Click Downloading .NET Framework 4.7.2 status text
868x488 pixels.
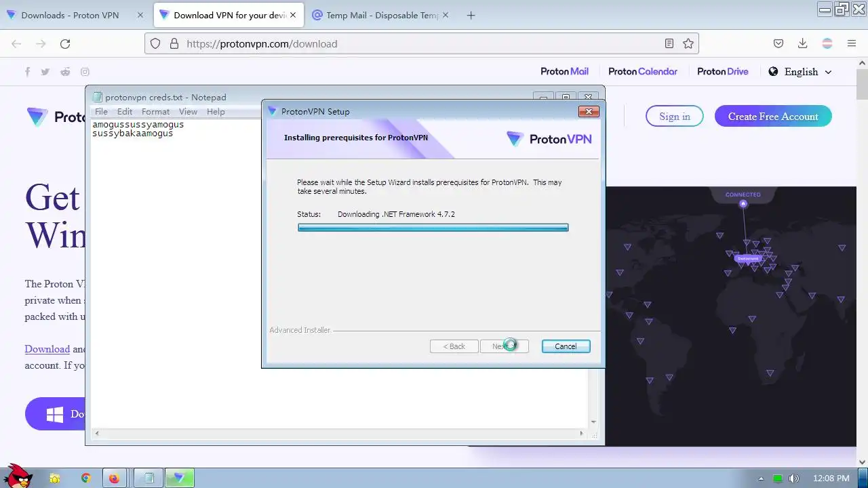click(x=396, y=214)
